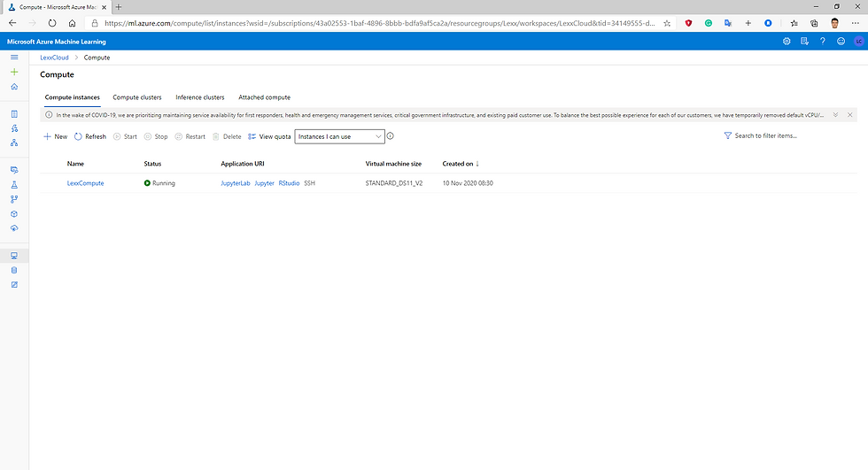The width and height of the screenshot is (868, 470).
Task: Open Experiments flask icon in sidebar
Action: coord(14,185)
